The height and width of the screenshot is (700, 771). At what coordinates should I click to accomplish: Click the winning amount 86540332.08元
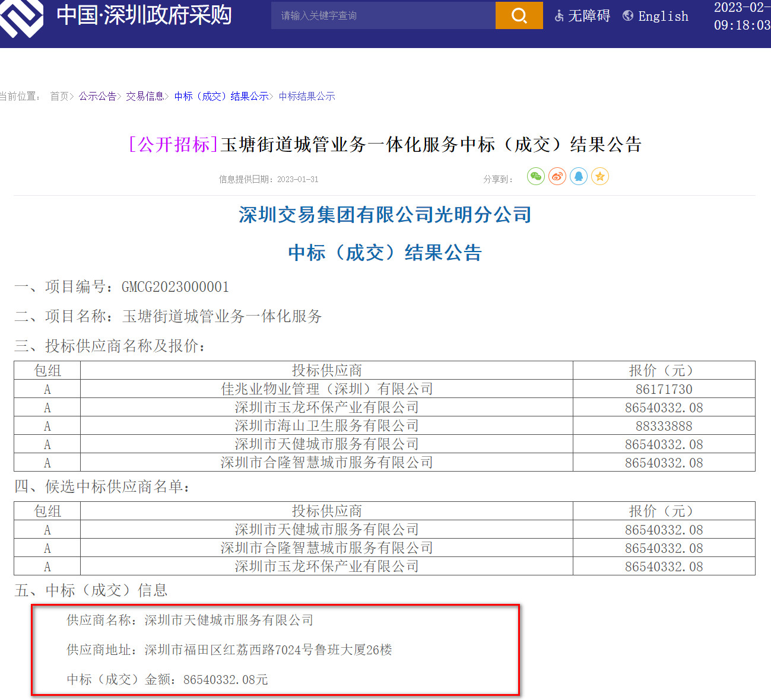[x=226, y=680]
